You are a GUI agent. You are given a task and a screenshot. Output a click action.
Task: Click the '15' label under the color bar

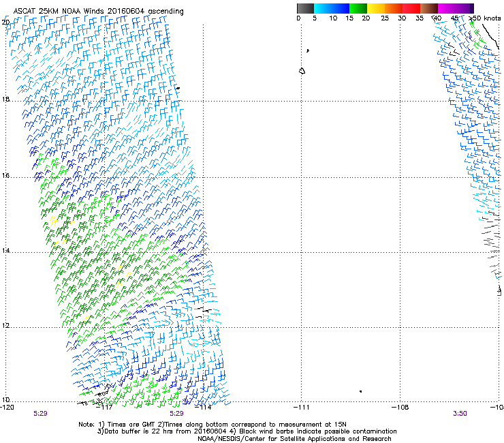(x=349, y=18)
